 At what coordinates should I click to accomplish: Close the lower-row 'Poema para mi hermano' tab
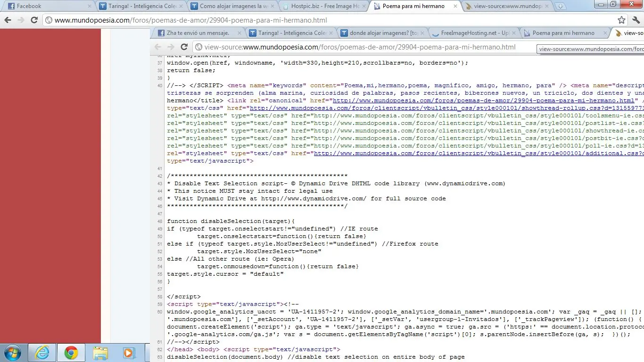click(605, 33)
